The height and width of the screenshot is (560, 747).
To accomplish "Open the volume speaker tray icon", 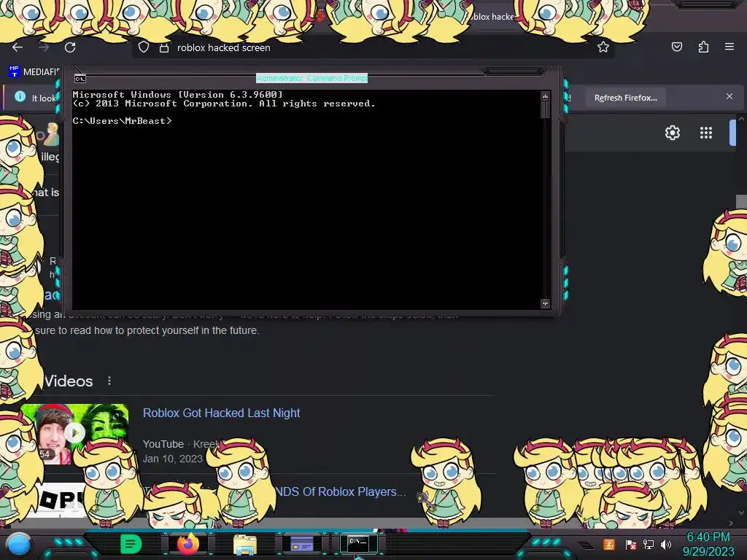I will pos(666,544).
